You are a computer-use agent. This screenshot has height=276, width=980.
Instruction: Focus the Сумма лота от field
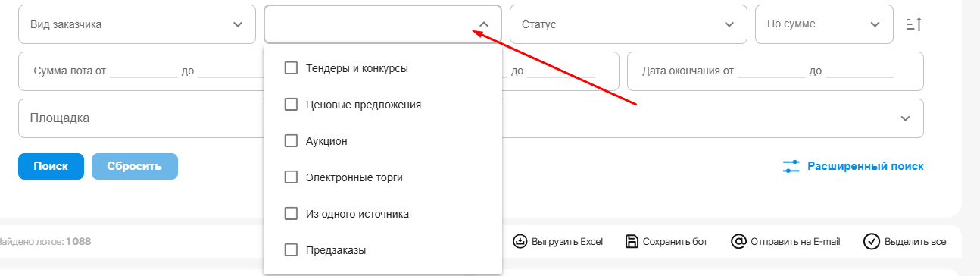[x=143, y=71]
